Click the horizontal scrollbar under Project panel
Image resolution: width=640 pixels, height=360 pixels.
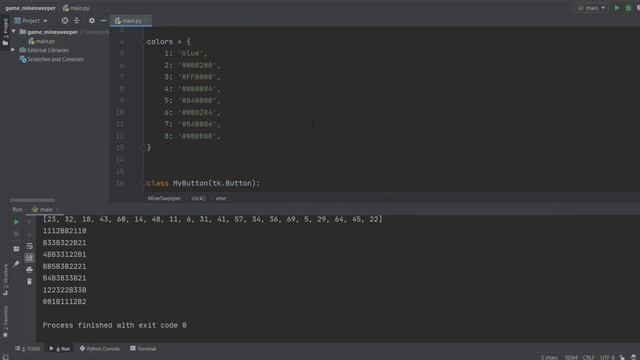coord(33,200)
